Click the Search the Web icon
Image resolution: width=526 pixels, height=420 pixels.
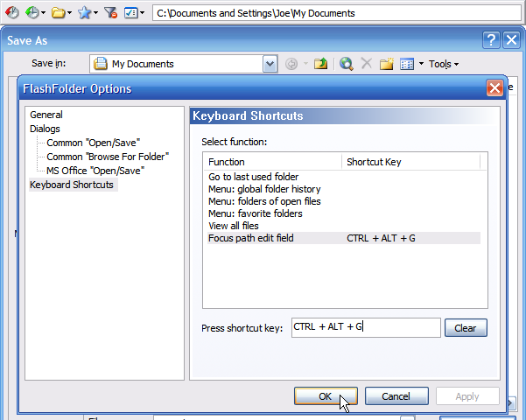point(347,64)
